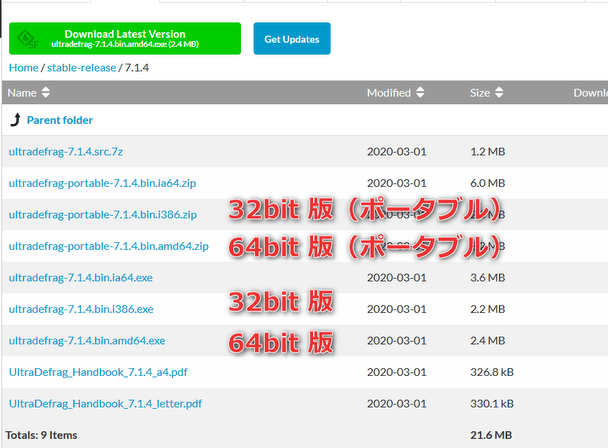Viewport: 608px width, 448px height.
Task: Select the 21.6 MB totals size
Action: pyautogui.click(x=491, y=435)
